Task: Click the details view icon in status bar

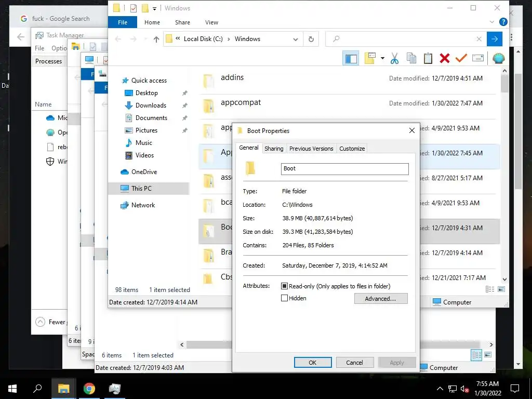Action: pyautogui.click(x=489, y=289)
